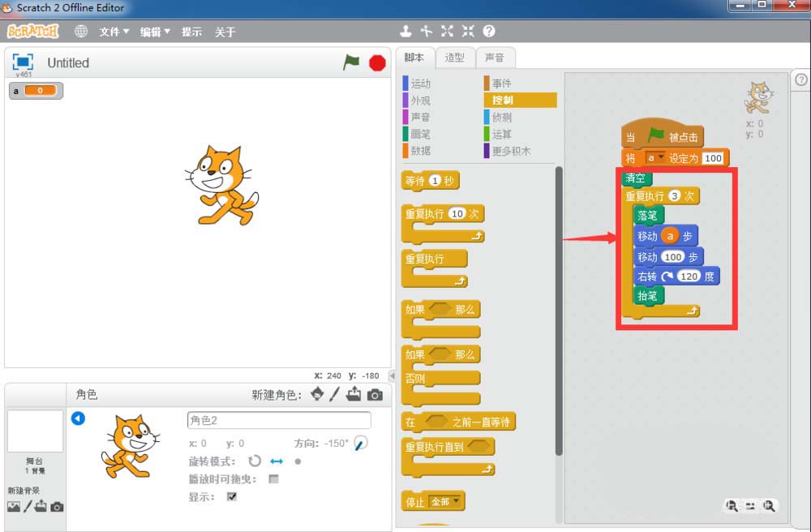Viewport: 811px width, 532px height.
Task: Select the 更多积木 more blocks category
Action: [x=511, y=151]
